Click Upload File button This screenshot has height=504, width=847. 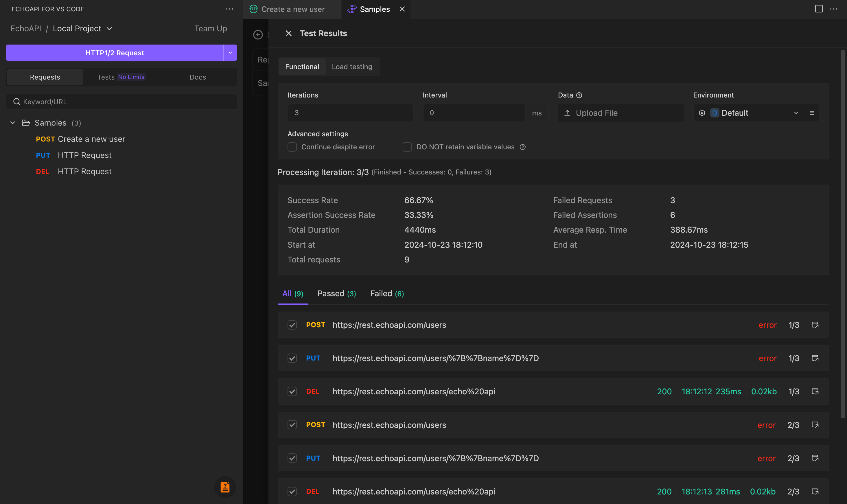[x=620, y=113]
